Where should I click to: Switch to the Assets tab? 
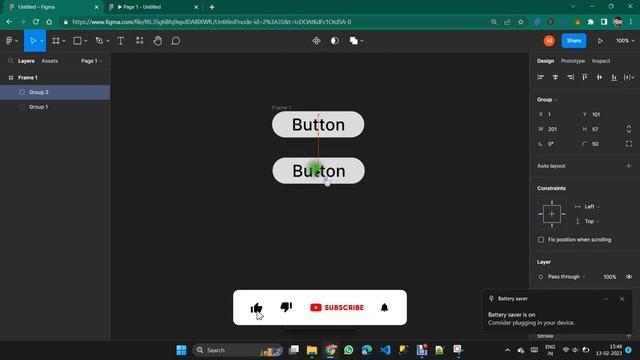coord(50,61)
